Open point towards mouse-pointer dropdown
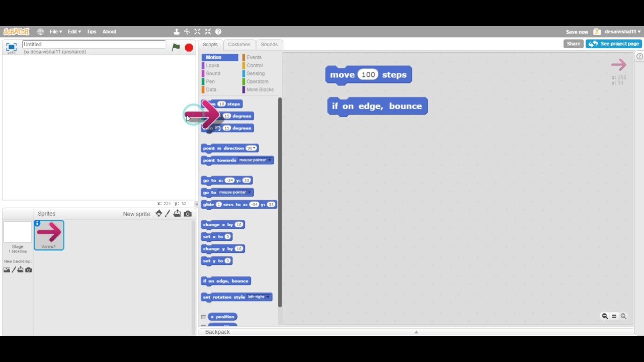Screen dimensions: 644x362 (x=255, y=160)
